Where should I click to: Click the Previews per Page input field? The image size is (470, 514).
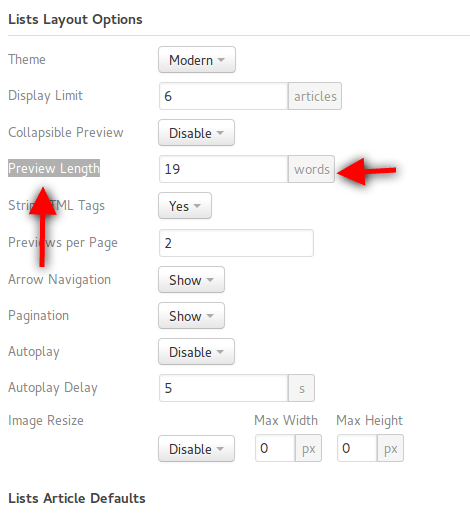pyautogui.click(x=236, y=243)
